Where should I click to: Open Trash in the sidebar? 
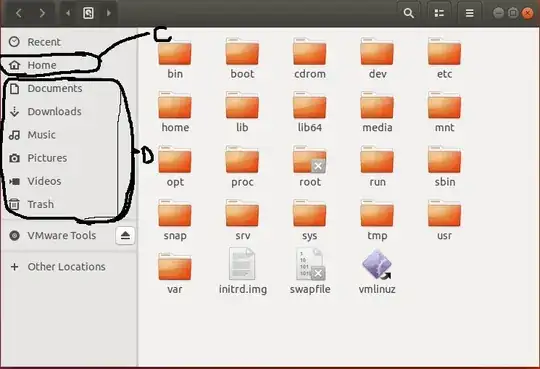point(69,204)
